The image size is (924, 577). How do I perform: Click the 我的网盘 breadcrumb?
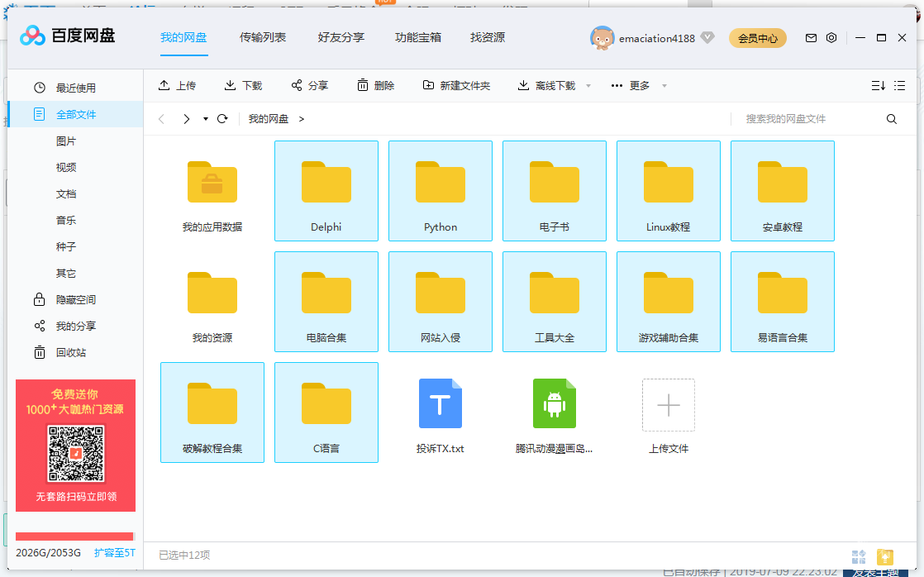(269, 119)
